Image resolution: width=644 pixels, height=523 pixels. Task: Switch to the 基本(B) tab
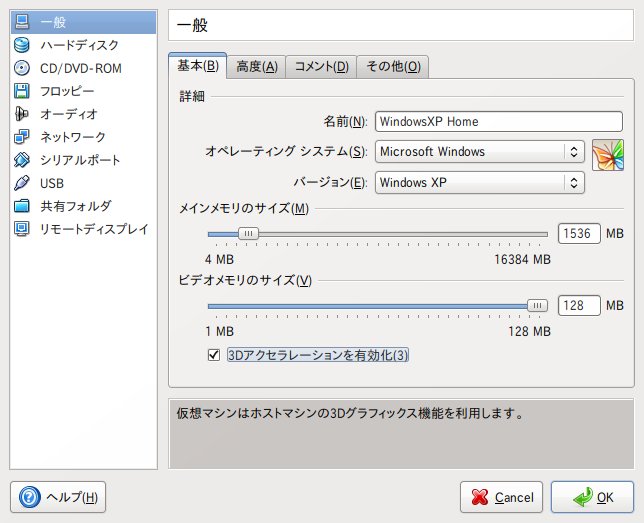198,65
